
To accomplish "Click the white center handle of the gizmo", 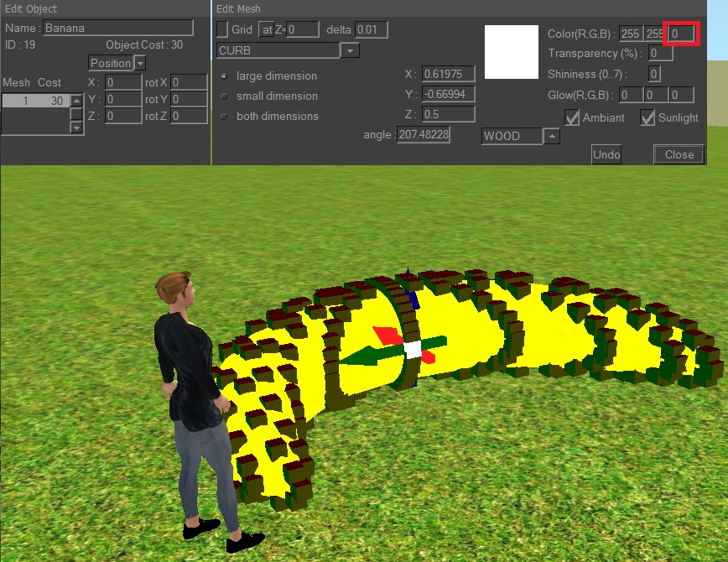I will point(413,350).
